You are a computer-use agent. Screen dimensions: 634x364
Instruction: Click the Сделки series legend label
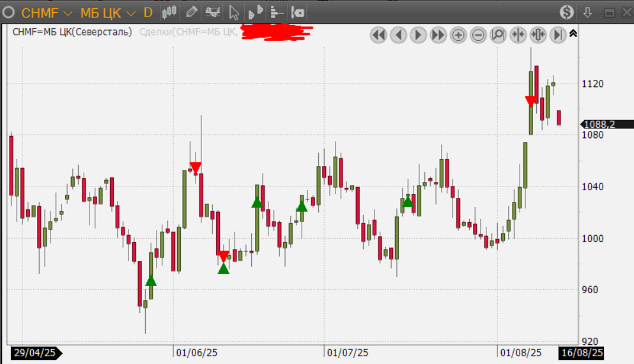click(x=189, y=32)
